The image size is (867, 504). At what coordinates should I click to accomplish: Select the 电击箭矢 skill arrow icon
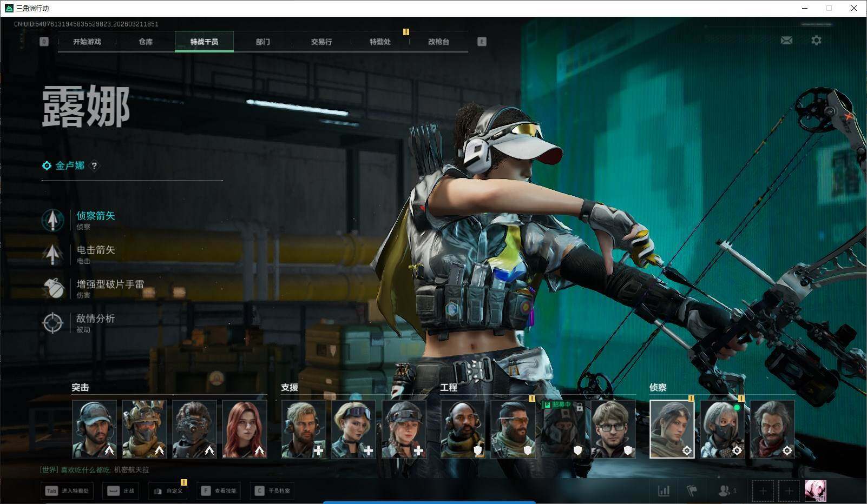tap(52, 254)
